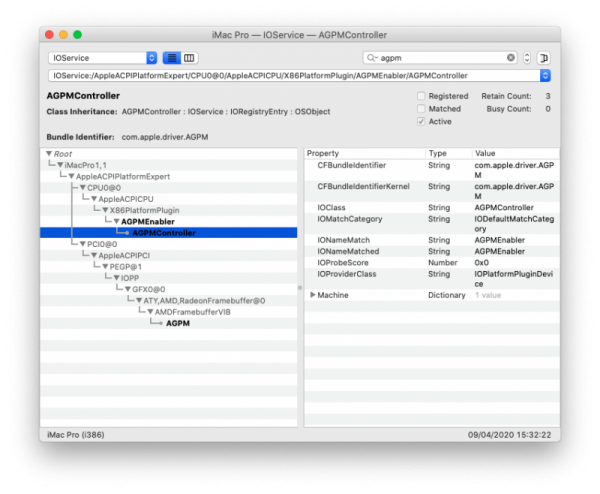
Task: Collapse the PEGP@1 node
Action: click(x=105, y=266)
